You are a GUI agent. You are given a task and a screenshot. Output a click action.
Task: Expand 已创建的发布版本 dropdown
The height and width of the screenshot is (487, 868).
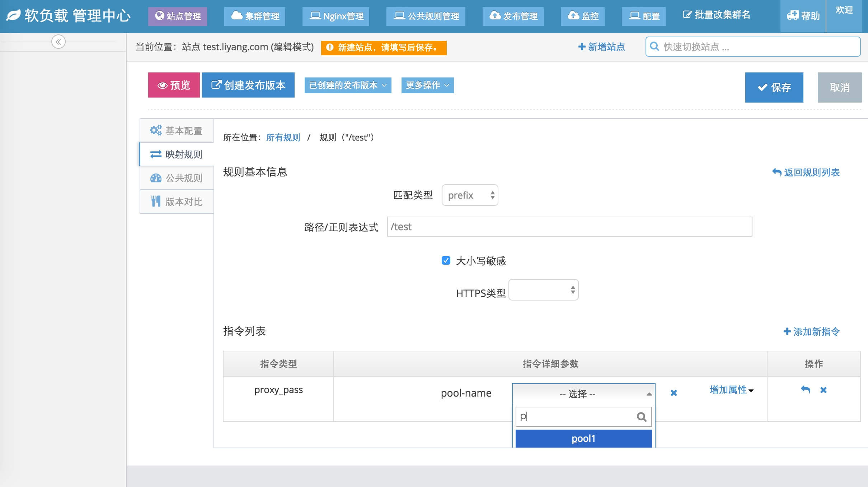click(x=348, y=85)
